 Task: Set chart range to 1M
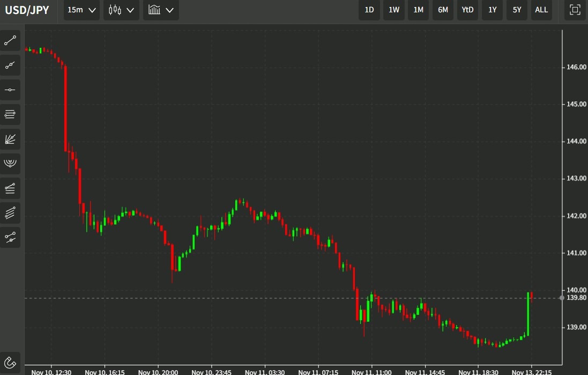point(419,10)
